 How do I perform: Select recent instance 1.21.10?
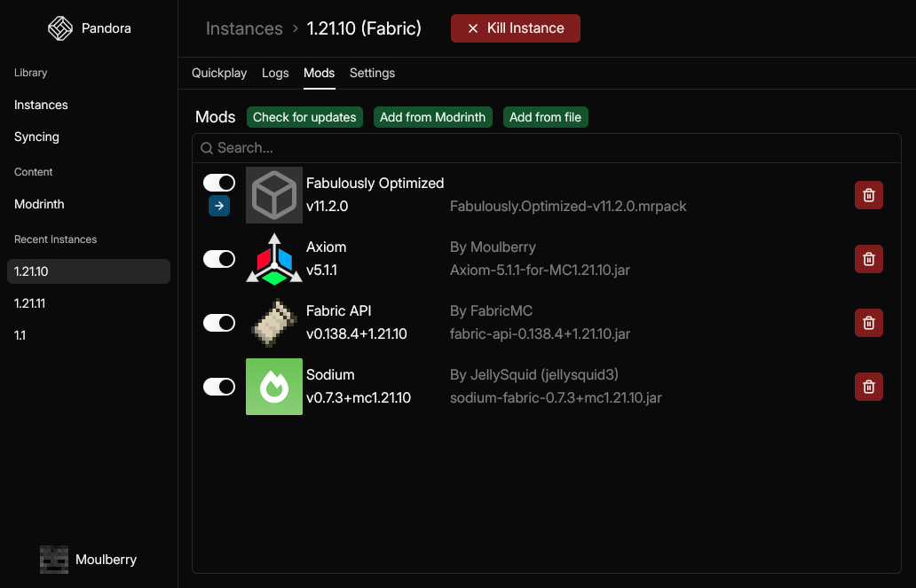pos(89,271)
